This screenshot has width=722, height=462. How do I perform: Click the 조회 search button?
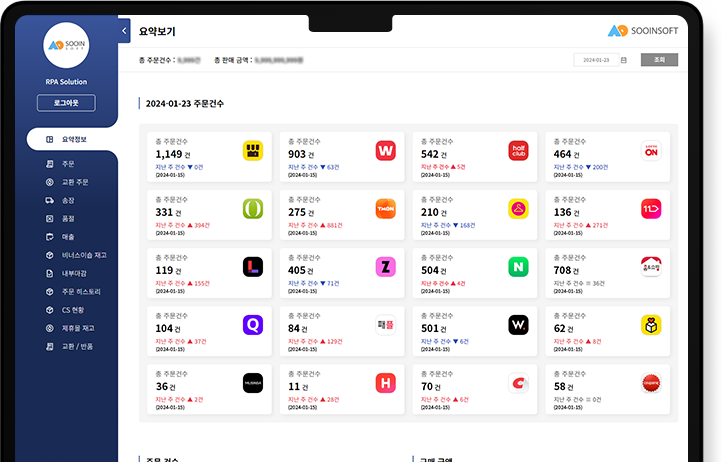tap(659, 60)
